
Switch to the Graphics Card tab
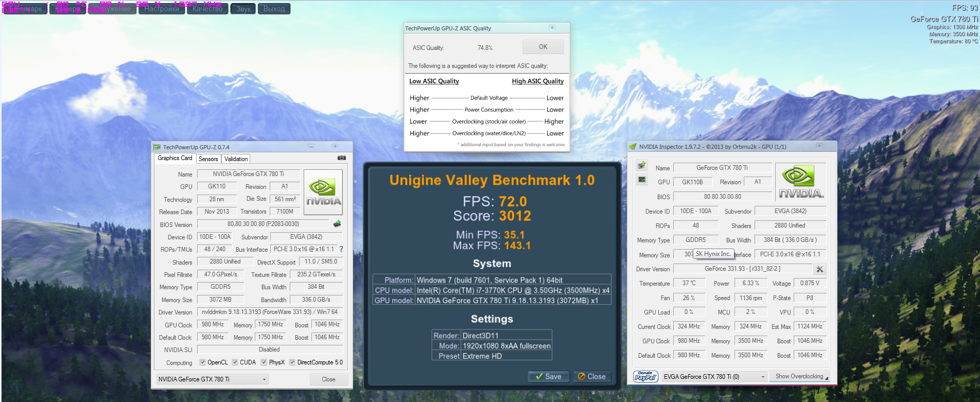coord(175,159)
